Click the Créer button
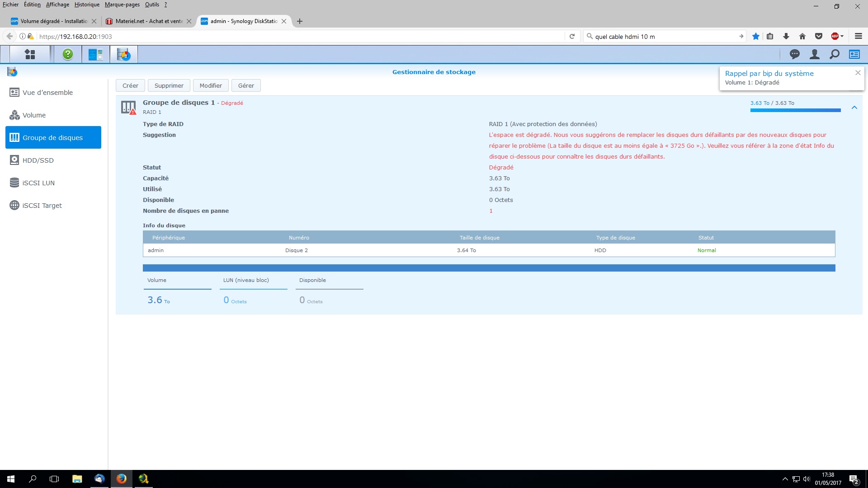 click(130, 85)
